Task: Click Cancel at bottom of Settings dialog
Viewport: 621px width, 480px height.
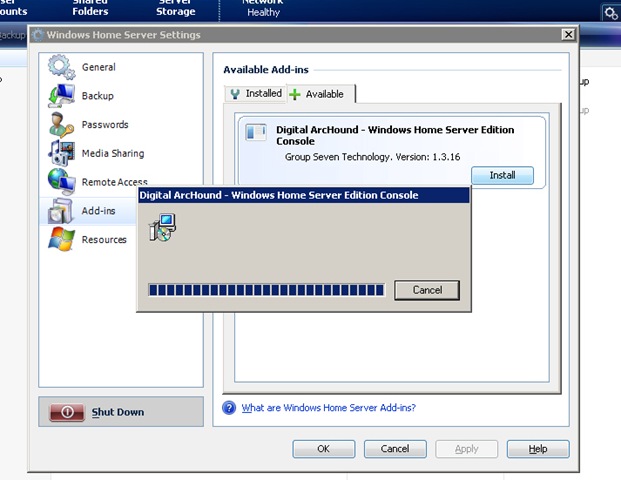Action: coord(395,449)
